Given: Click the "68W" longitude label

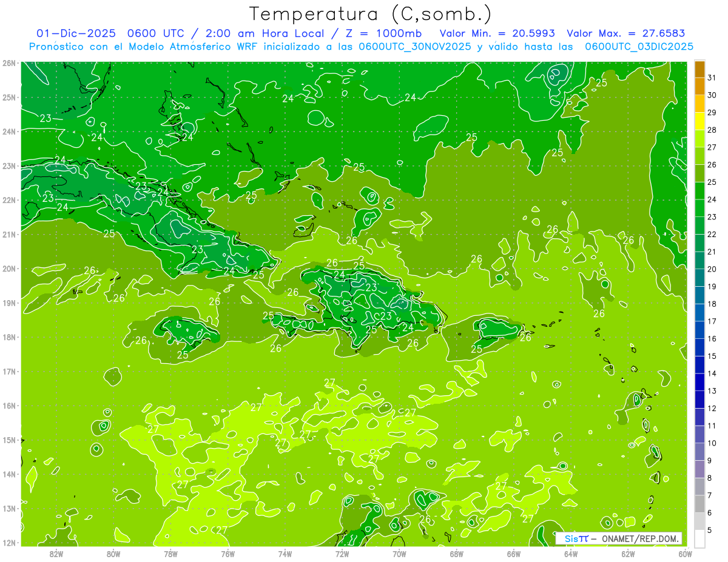Looking at the screenshot, I should (x=457, y=554).
